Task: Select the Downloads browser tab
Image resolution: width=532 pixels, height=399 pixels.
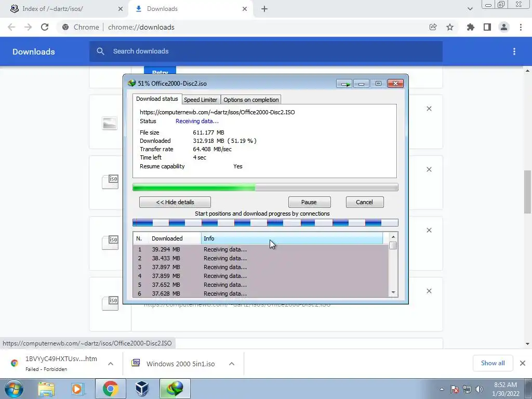Action: point(191,9)
